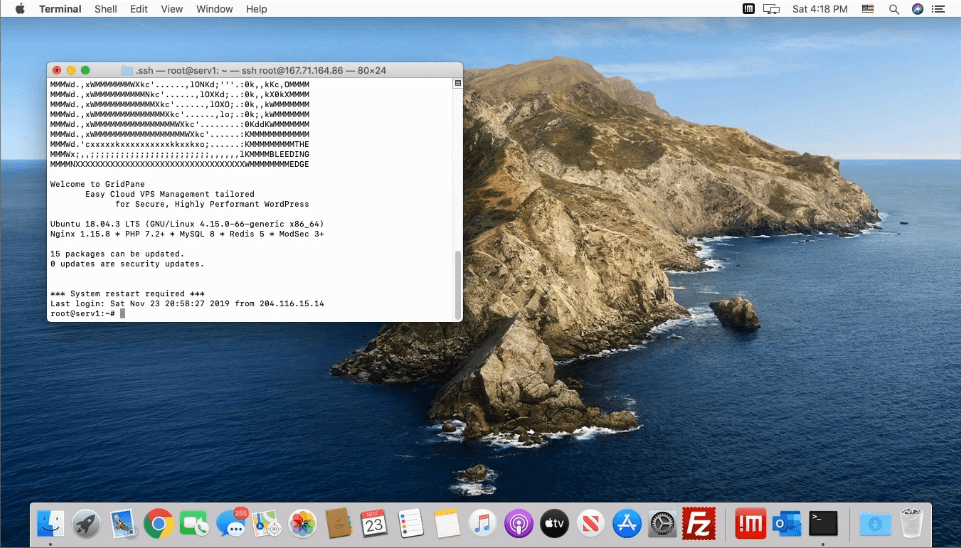Open the Terminal application menu
This screenshot has width=961, height=548.
[60, 9]
